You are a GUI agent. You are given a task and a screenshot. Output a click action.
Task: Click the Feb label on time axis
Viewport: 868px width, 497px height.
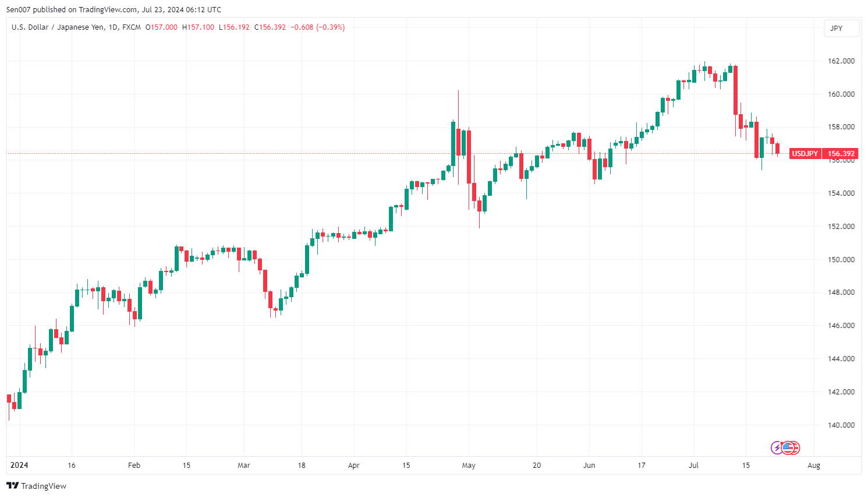pyautogui.click(x=134, y=466)
